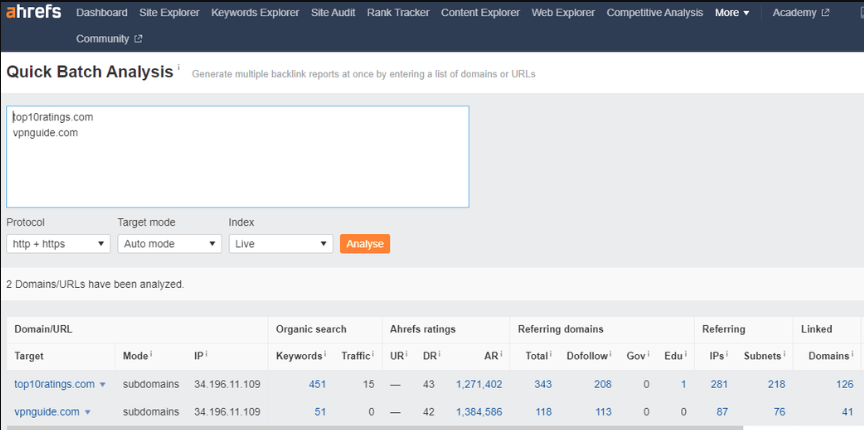
Task: Show info icon next to Dofollow
Action: click(610, 353)
